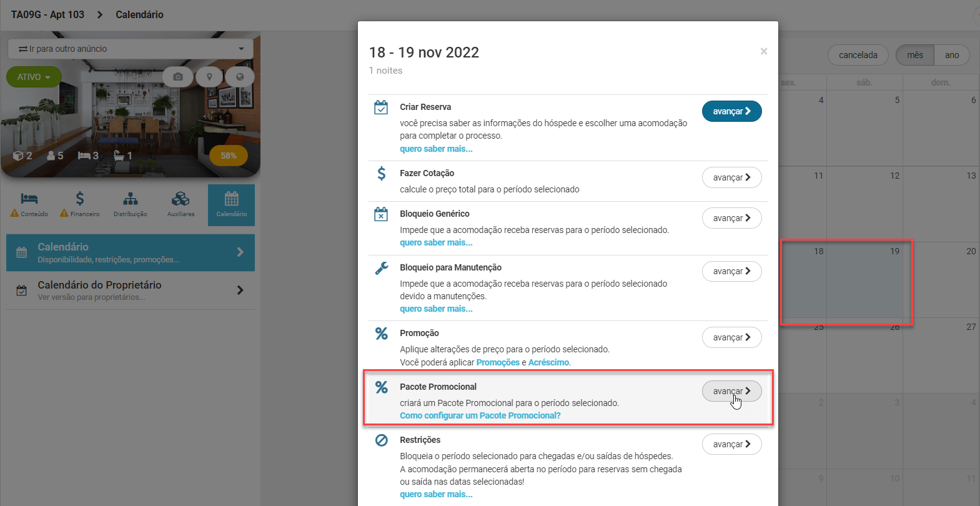The height and width of the screenshot is (506, 980).
Task: Expand the Calendário menu row
Action: pos(131,252)
